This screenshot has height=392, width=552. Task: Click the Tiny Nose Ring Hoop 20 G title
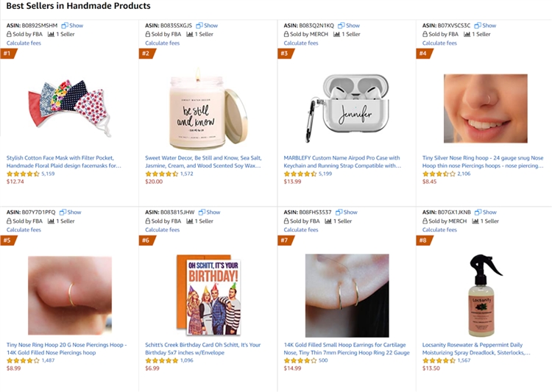pyautogui.click(x=66, y=349)
